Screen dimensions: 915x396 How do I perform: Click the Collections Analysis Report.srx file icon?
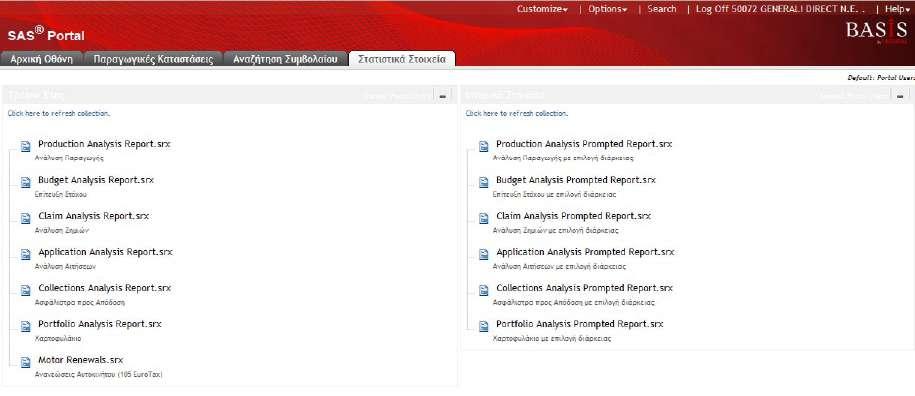point(26,290)
